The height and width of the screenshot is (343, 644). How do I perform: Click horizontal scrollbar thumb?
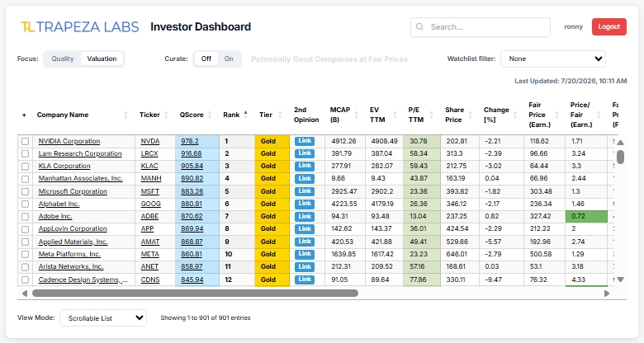pyautogui.click(x=195, y=294)
